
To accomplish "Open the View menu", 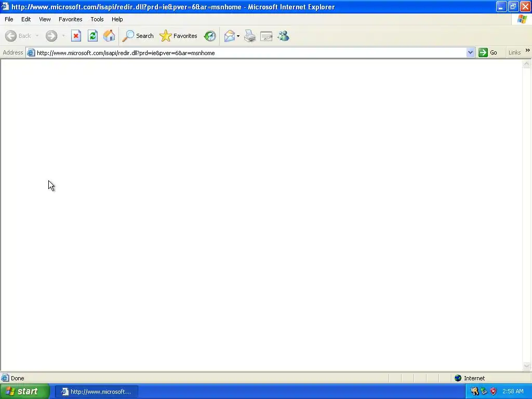I will click(x=45, y=19).
